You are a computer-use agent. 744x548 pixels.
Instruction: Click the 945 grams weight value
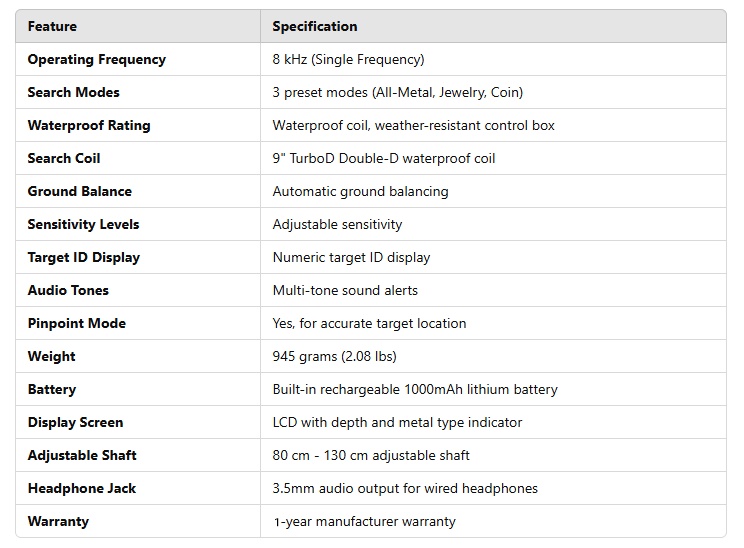point(335,356)
